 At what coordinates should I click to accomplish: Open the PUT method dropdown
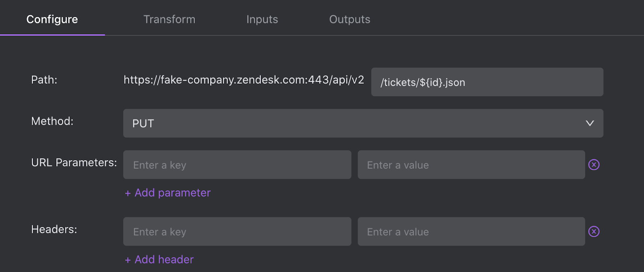[x=363, y=123]
